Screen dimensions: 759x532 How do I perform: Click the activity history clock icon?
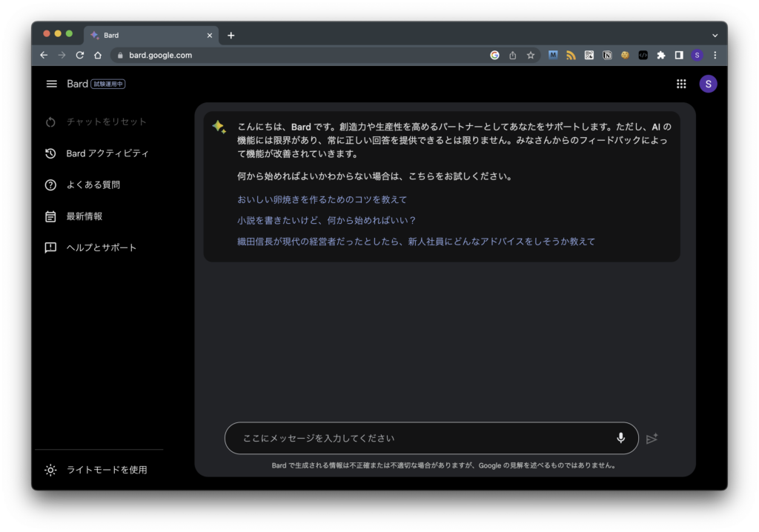(51, 153)
